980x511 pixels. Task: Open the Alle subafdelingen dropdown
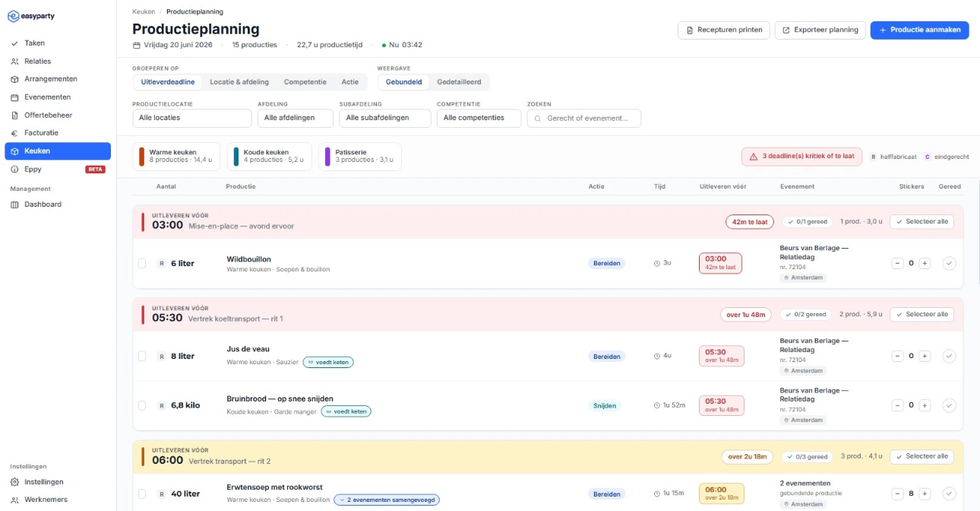click(x=385, y=118)
